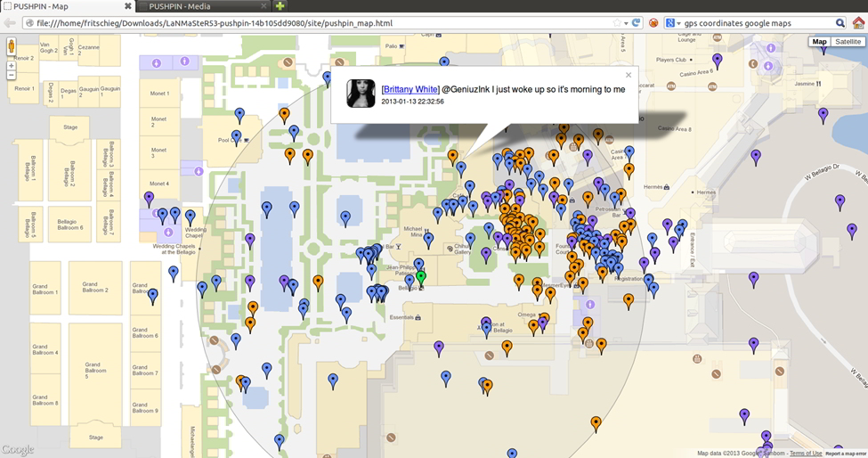Bookmark the page with the star icon
This screenshot has width=868, height=458.
[x=617, y=23]
